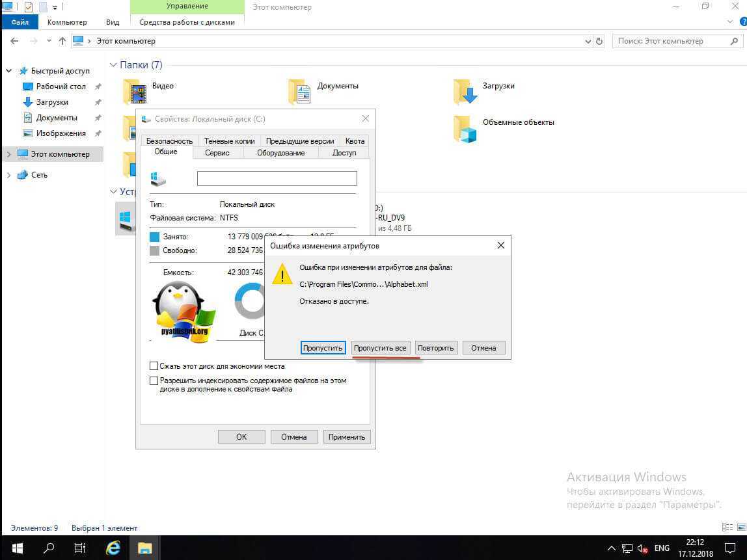Select the Загрузки folder icon in main pane

(x=465, y=92)
